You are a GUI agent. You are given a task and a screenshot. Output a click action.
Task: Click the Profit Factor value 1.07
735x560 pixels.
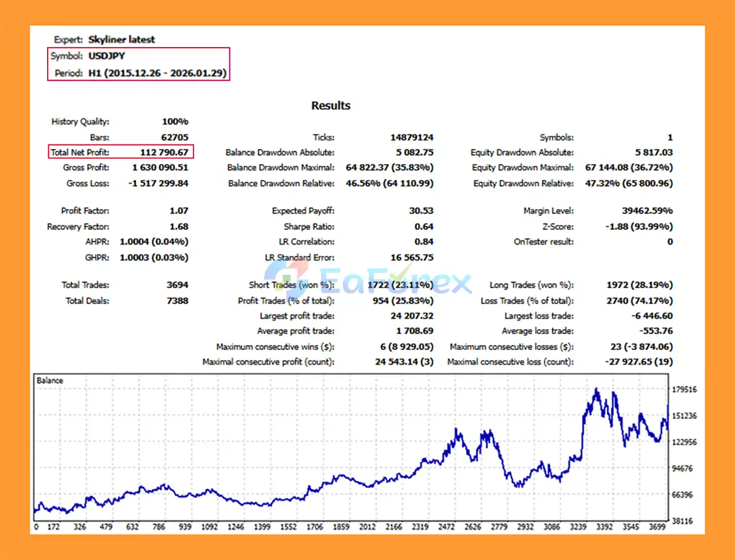(x=179, y=211)
